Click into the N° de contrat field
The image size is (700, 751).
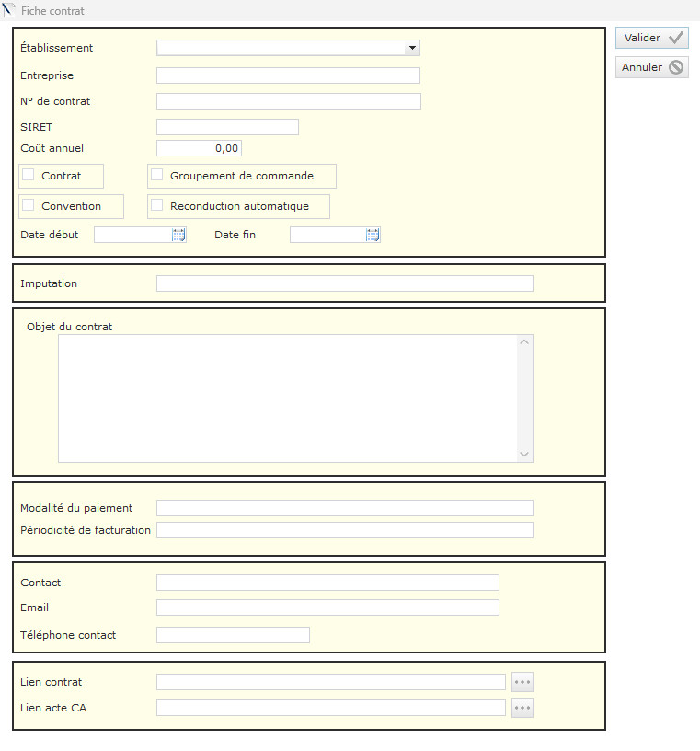288,101
